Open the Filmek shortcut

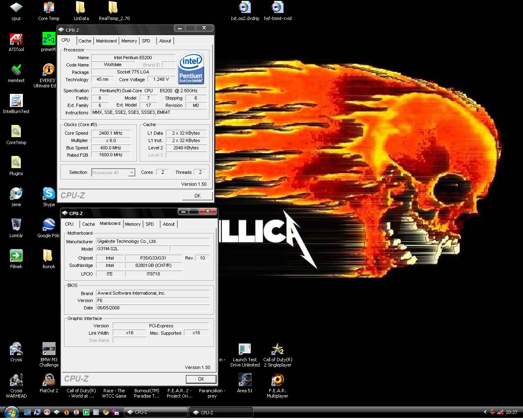pyautogui.click(x=16, y=260)
